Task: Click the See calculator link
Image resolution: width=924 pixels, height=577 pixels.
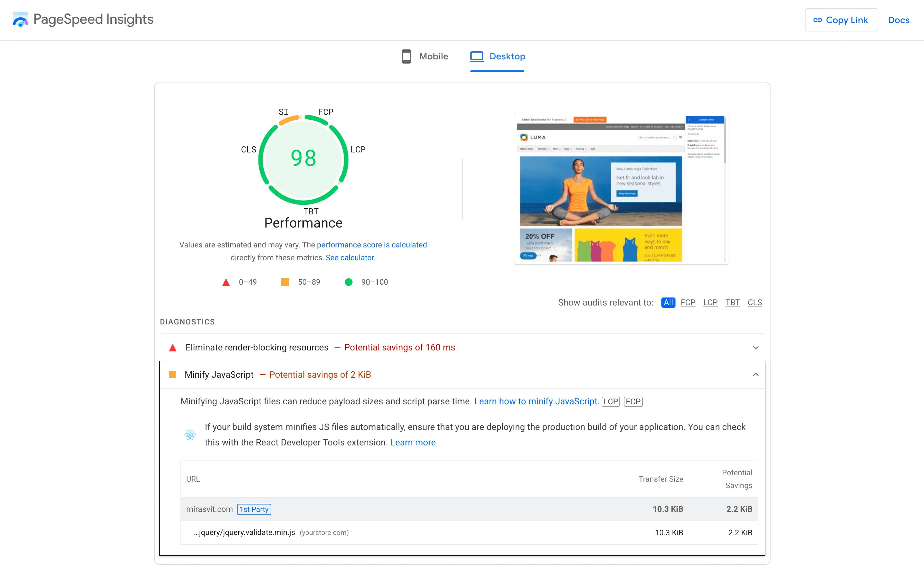Action: point(350,258)
